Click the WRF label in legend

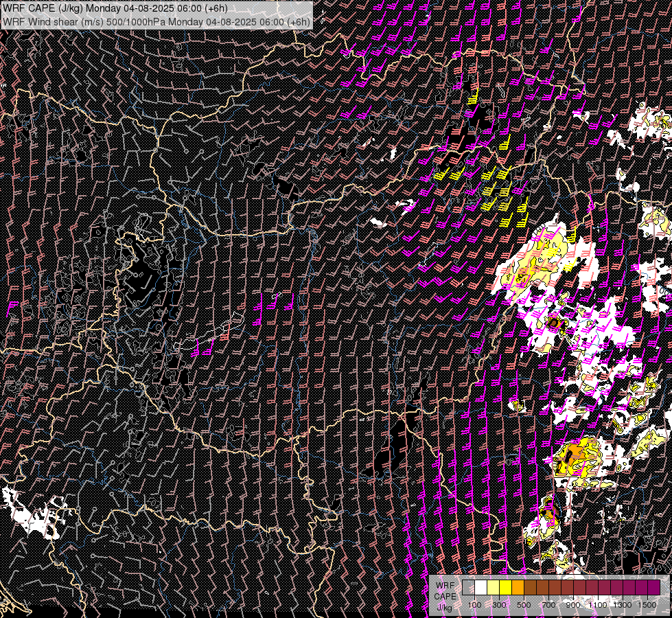pos(445,586)
